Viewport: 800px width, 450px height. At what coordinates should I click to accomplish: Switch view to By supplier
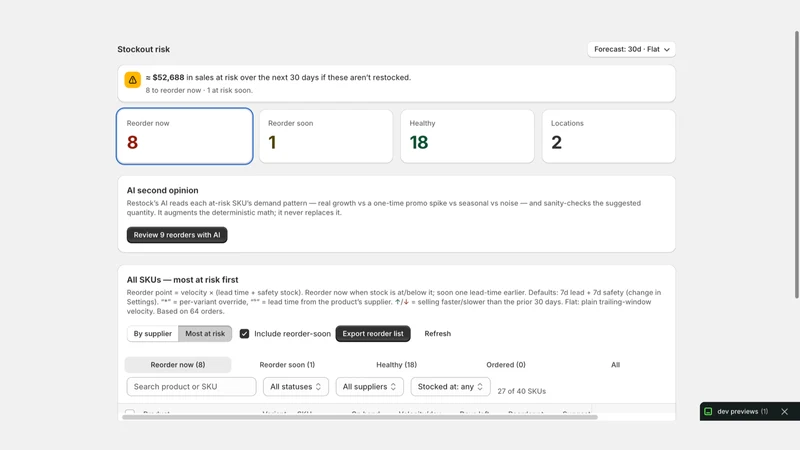[x=153, y=334]
